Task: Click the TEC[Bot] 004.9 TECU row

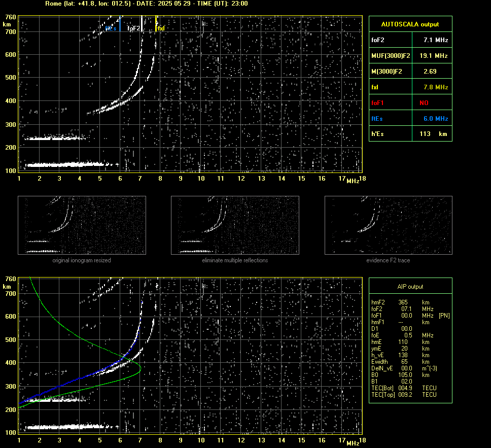Action: (404, 388)
